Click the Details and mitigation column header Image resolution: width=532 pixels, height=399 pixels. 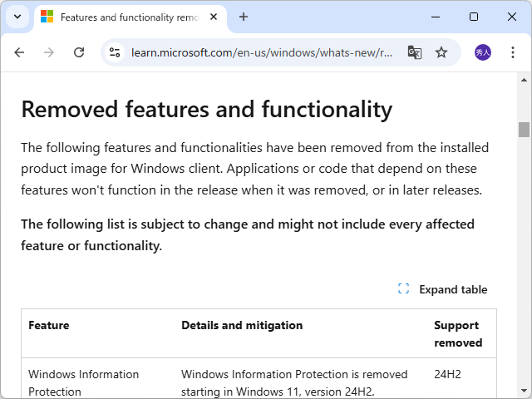click(x=242, y=325)
